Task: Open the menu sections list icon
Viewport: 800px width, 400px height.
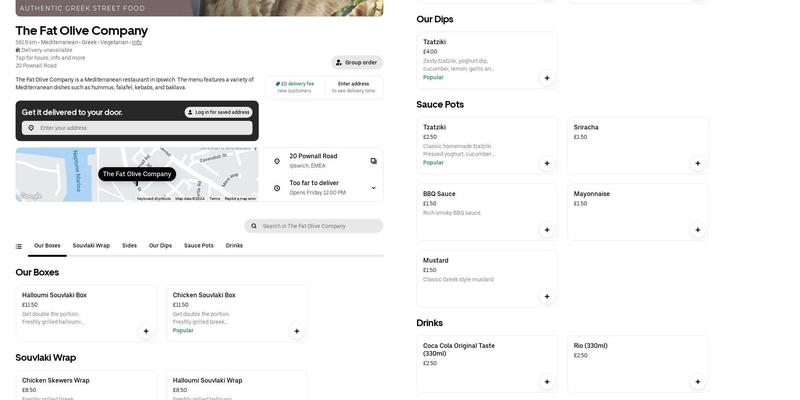Action: click(19, 246)
